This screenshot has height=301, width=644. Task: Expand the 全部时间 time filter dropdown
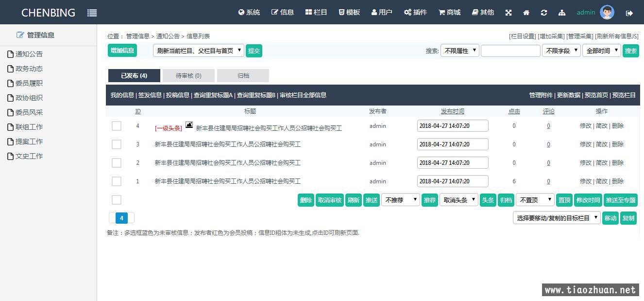tap(601, 51)
